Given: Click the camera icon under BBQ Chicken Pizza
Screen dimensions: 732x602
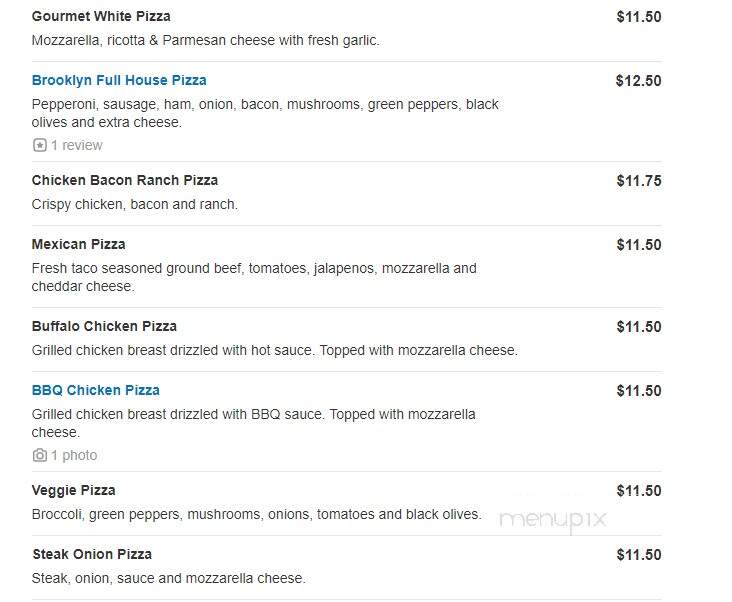Looking at the screenshot, I should (x=40, y=455).
